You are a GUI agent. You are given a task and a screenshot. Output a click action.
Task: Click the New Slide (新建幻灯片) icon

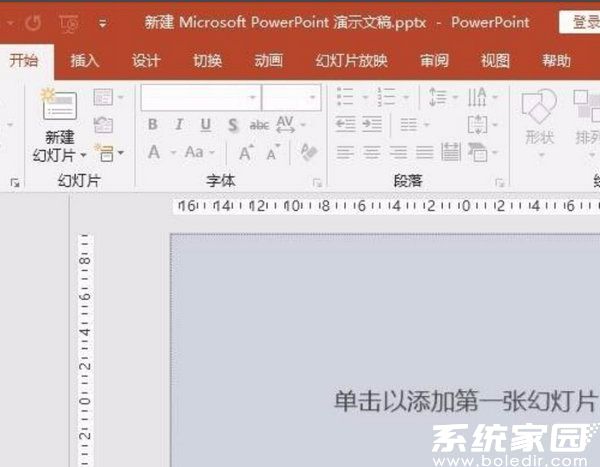tap(59, 106)
